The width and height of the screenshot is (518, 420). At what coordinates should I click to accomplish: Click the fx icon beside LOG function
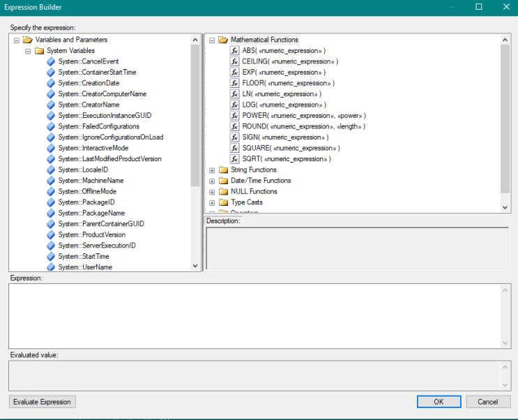pyautogui.click(x=234, y=105)
